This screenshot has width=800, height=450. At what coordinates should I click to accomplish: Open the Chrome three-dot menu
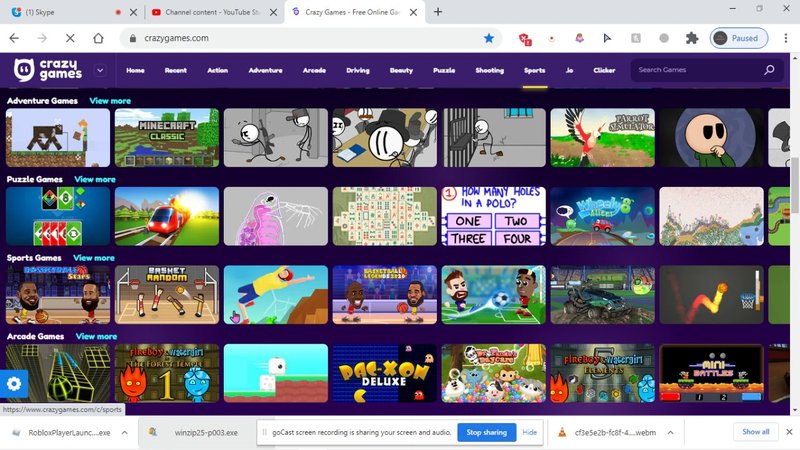pos(786,38)
